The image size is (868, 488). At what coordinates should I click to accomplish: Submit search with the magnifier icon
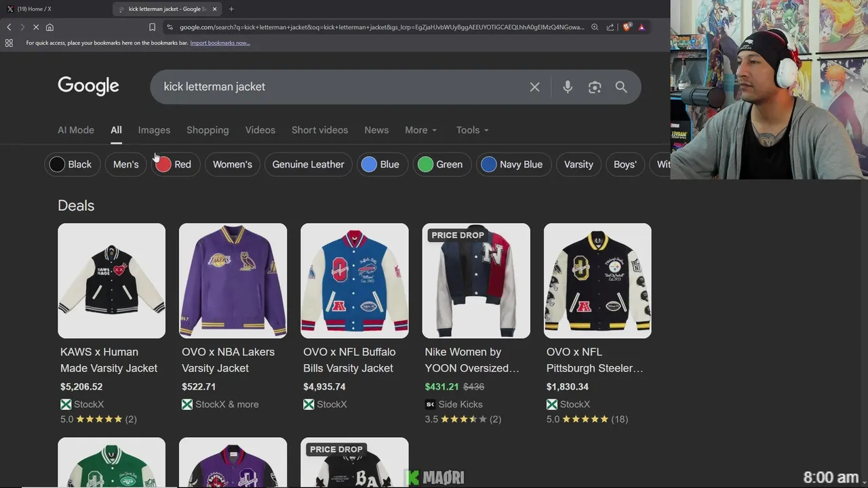[x=621, y=87]
